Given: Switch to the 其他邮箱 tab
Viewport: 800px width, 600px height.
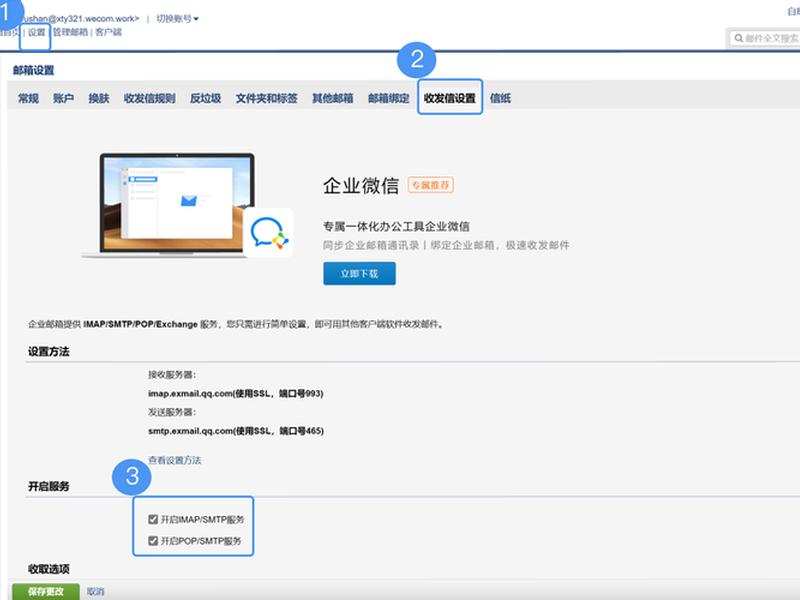Looking at the screenshot, I should coord(333,98).
